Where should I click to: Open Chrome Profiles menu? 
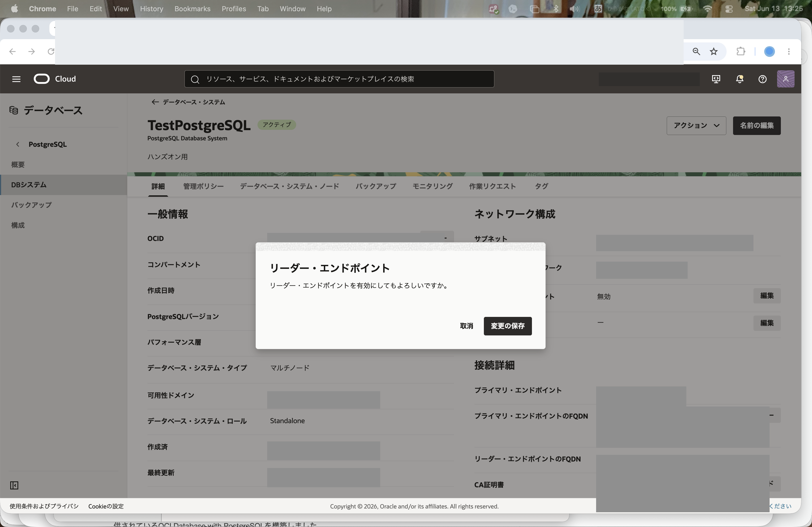pos(234,9)
